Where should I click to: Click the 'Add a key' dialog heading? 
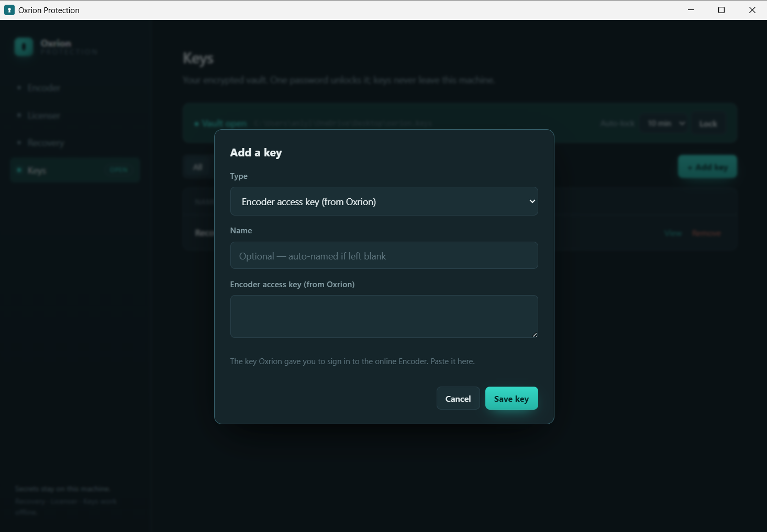click(x=256, y=153)
